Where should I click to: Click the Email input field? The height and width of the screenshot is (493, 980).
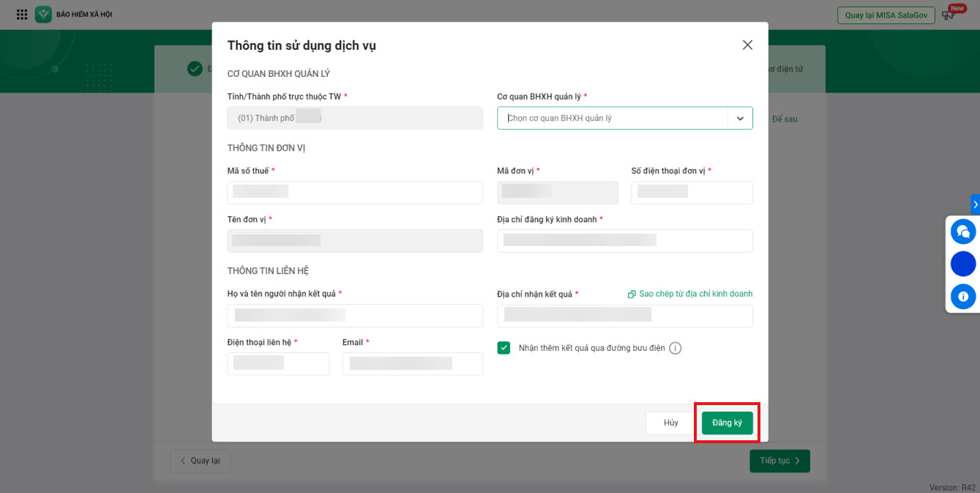[x=412, y=364]
